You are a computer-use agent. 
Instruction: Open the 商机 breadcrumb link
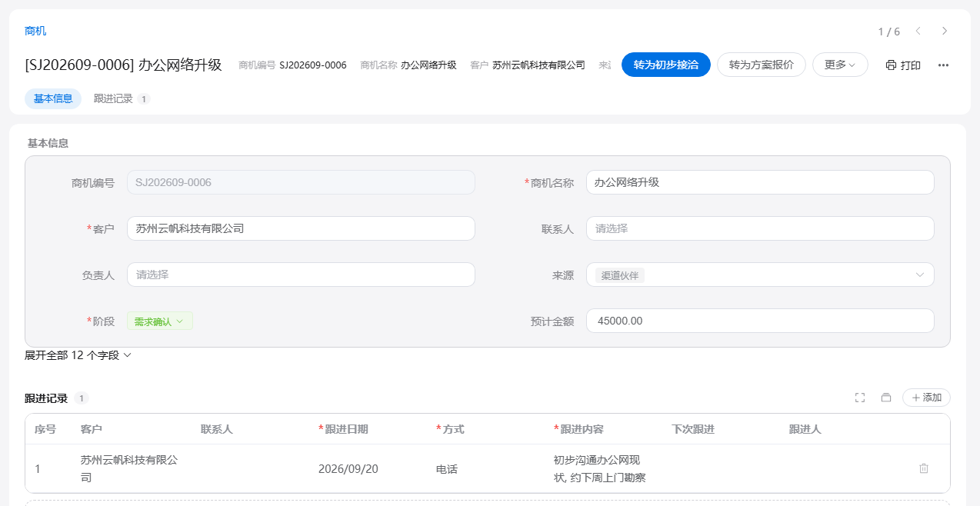point(35,31)
